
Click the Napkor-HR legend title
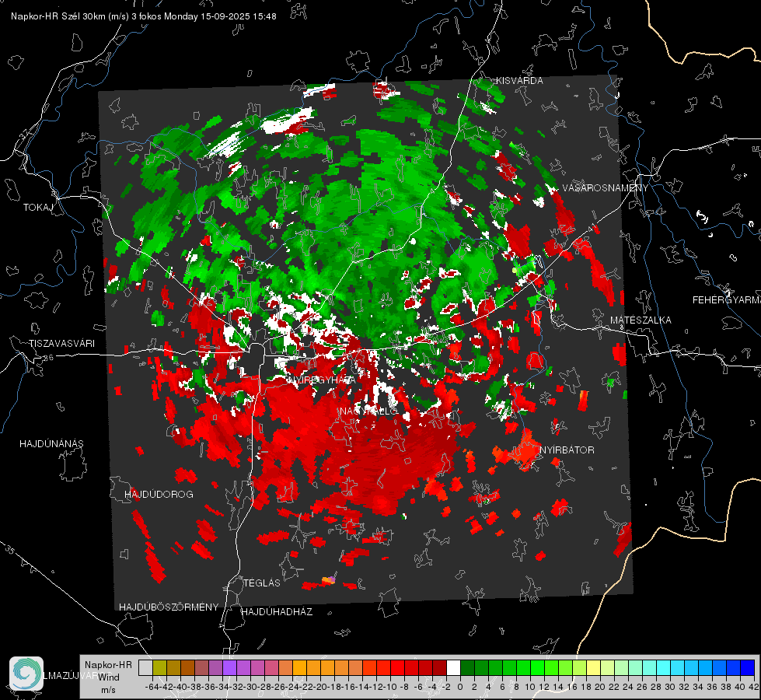click(x=108, y=664)
